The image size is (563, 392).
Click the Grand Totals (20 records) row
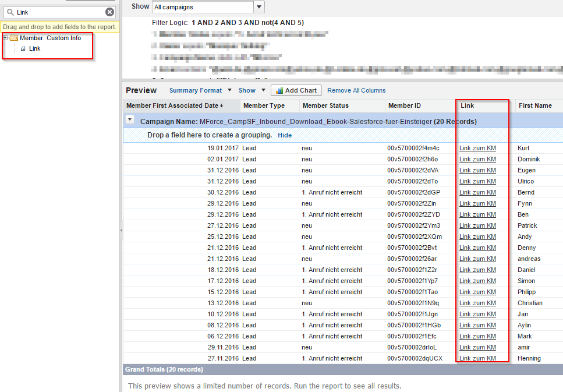pos(343,369)
